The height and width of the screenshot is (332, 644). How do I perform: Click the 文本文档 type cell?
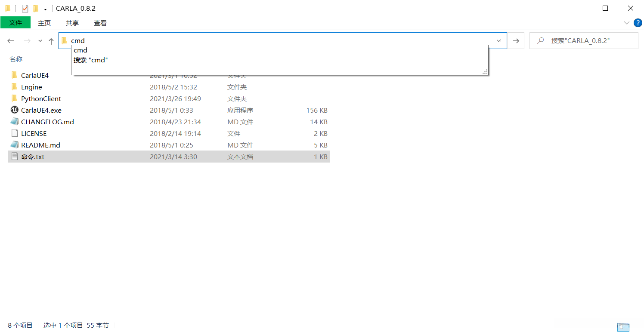[x=240, y=157]
